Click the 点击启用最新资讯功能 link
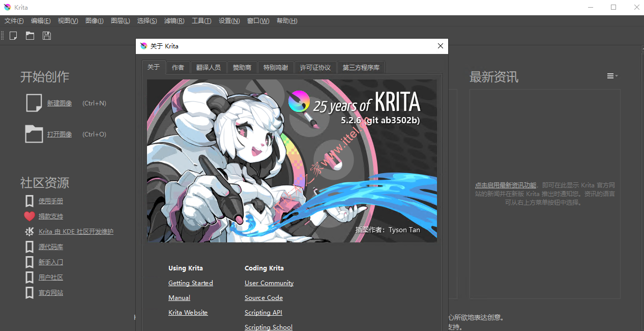 click(x=506, y=185)
